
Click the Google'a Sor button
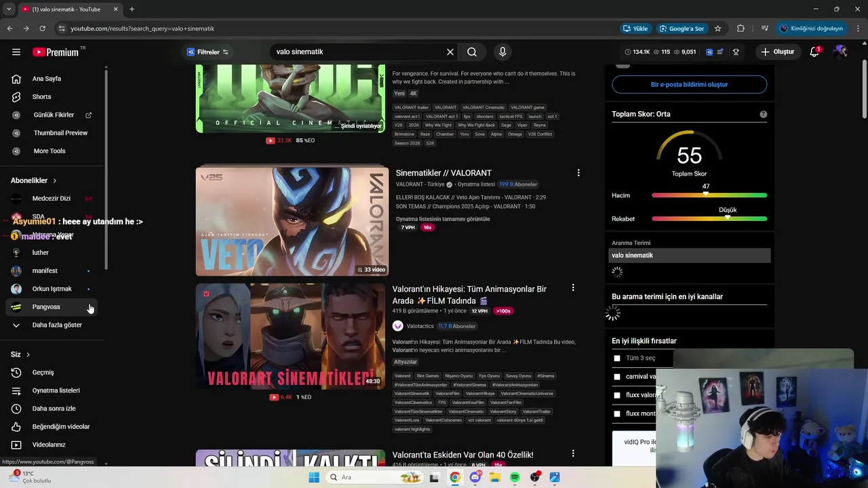pos(682,28)
